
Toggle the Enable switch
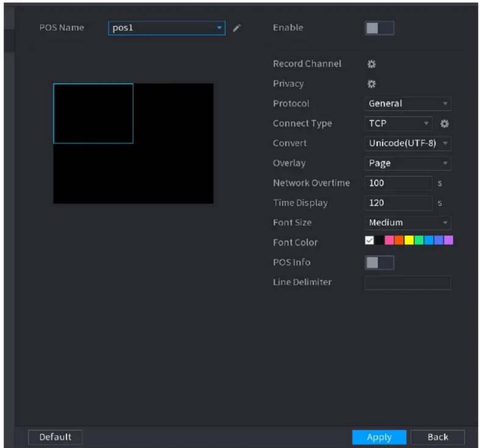point(379,28)
